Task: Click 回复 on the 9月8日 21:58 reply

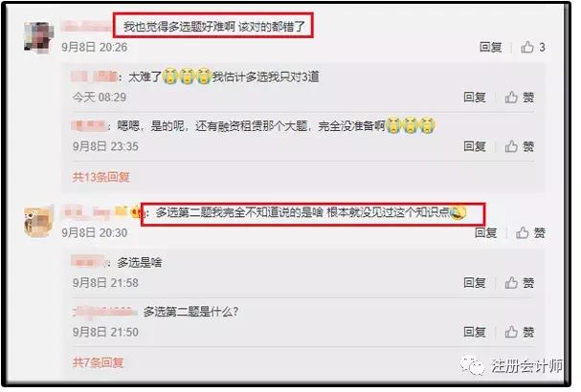Action: click(475, 283)
